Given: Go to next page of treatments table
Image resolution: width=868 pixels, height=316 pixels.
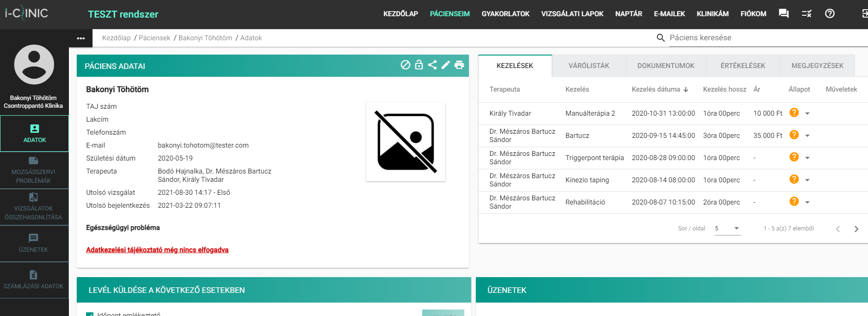Looking at the screenshot, I should click(x=856, y=229).
